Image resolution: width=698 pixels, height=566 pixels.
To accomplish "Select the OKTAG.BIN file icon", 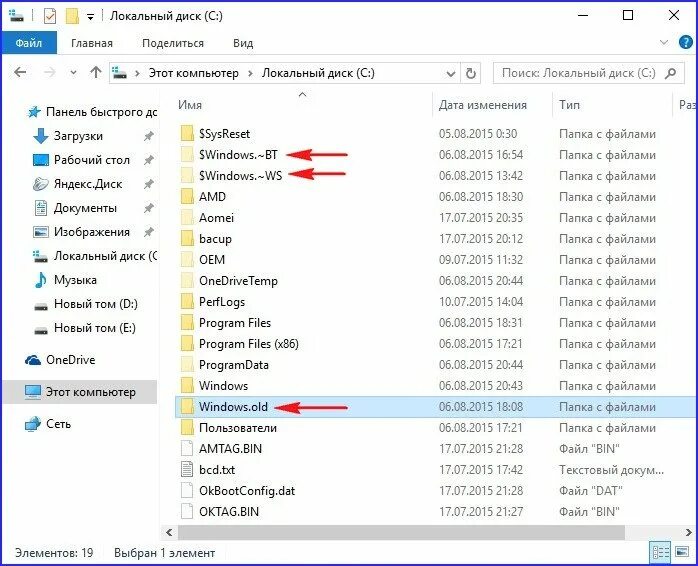I will click(x=187, y=512).
